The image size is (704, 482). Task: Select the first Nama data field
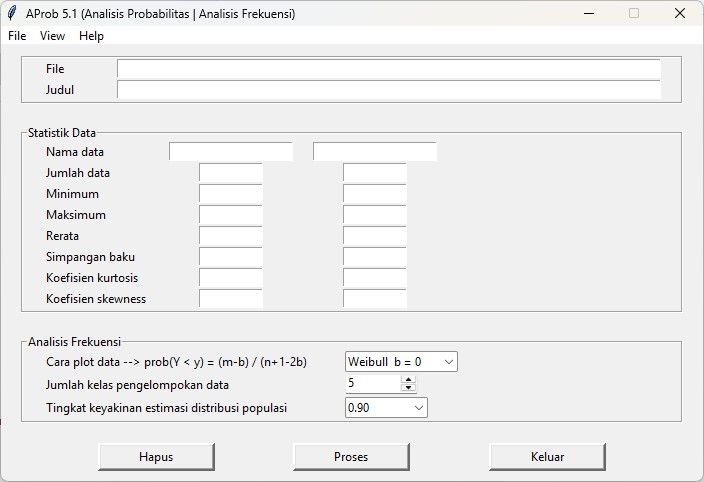(x=231, y=152)
